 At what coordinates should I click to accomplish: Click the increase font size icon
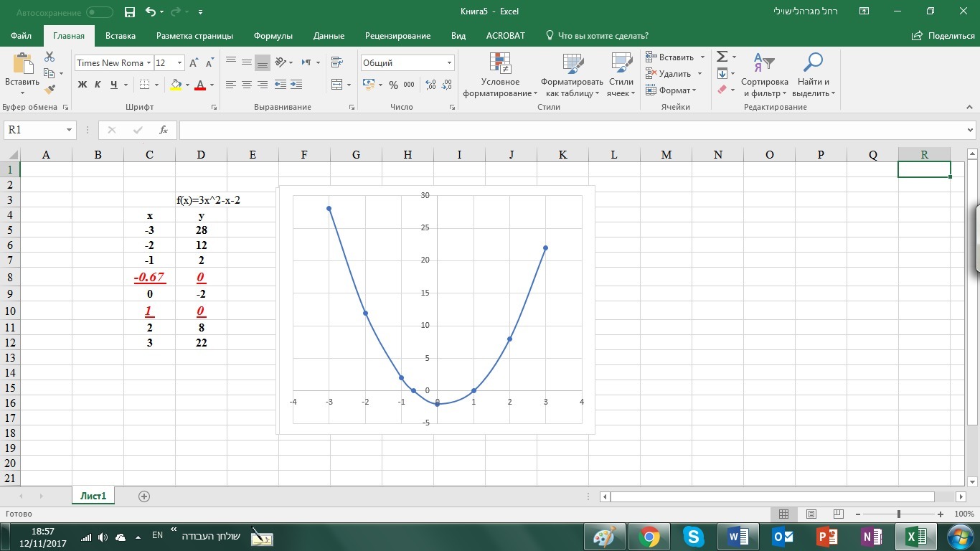click(x=194, y=63)
